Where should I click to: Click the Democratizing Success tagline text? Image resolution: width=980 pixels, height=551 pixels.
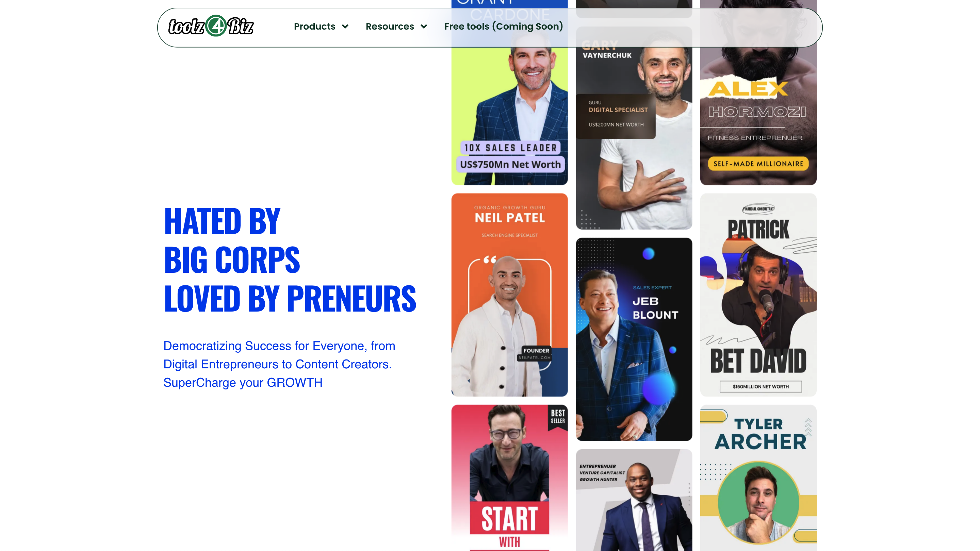tap(280, 364)
